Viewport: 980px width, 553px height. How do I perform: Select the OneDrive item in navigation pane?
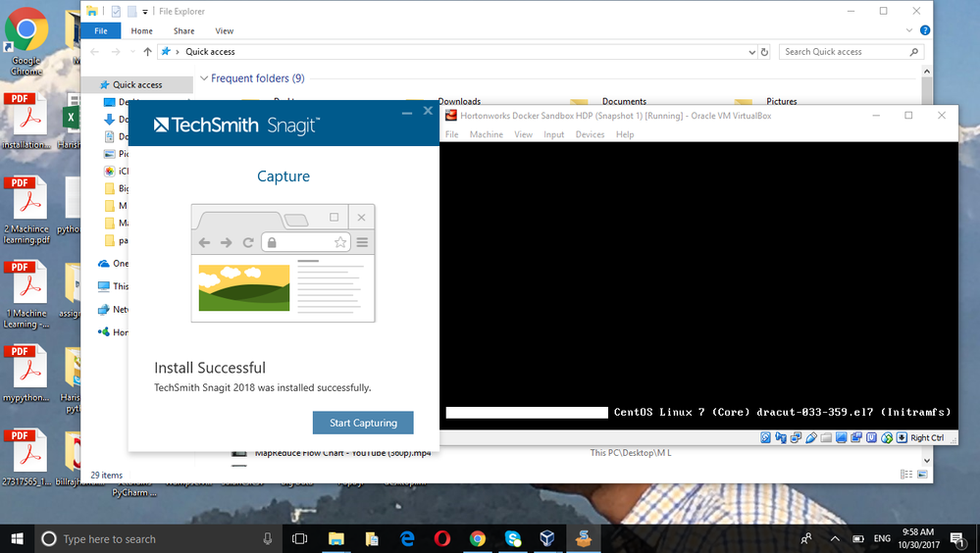pyautogui.click(x=113, y=264)
